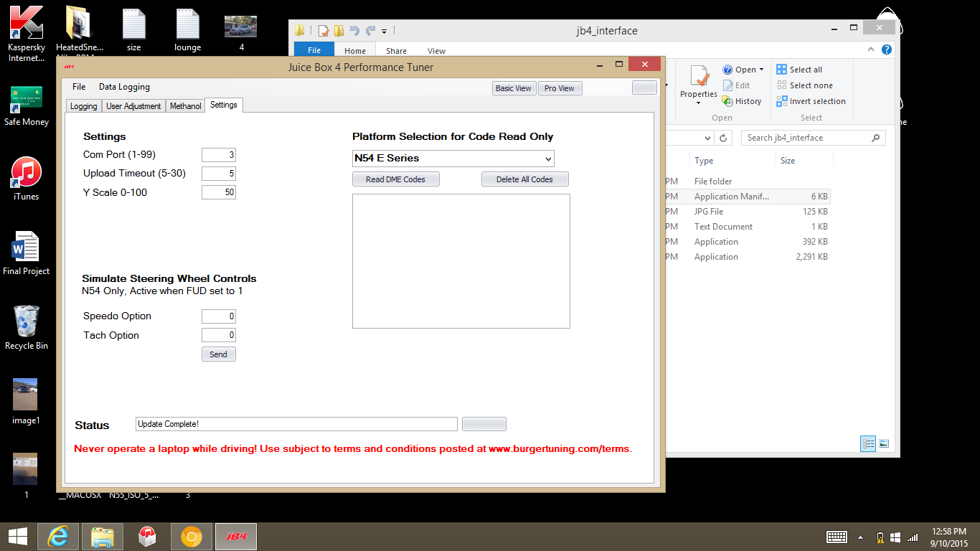Switch to the Methanol tab
Image resolution: width=980 pixels, height=551 pixels.
click(x=185, y=106)
